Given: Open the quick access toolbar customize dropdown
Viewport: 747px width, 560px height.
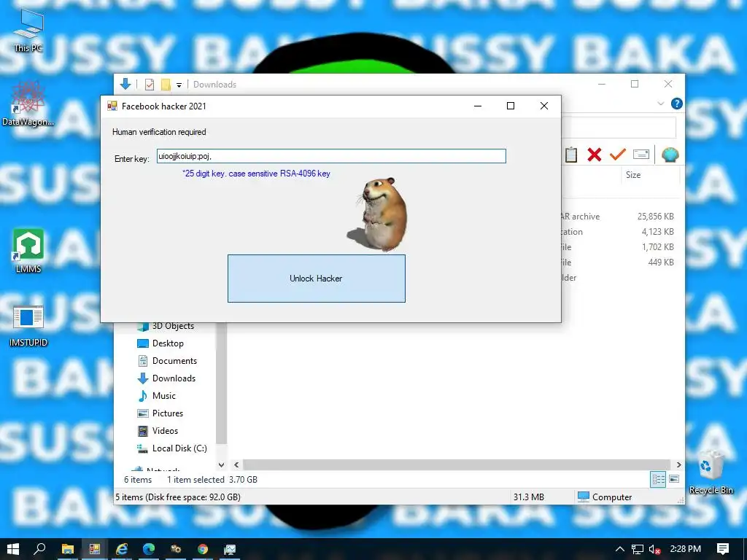Looking at the screenshot, I should pyautogui.click(x=179, y=85).
